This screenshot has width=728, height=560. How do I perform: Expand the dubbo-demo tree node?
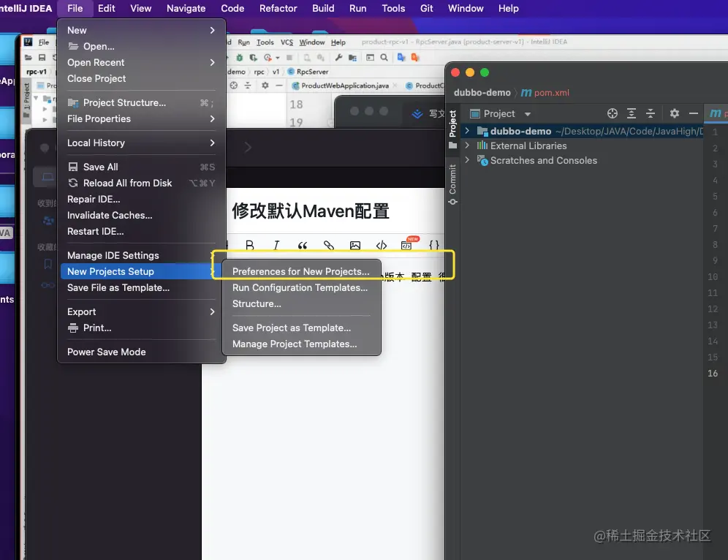(x=467, y=131)
